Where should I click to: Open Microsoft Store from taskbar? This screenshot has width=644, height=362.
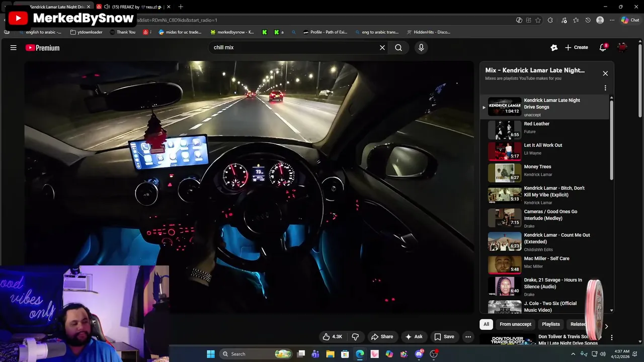pos(345,354)
